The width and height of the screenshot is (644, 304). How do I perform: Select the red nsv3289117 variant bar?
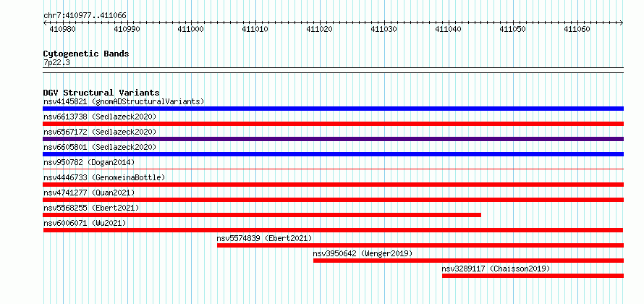click(x=533, y=276)
